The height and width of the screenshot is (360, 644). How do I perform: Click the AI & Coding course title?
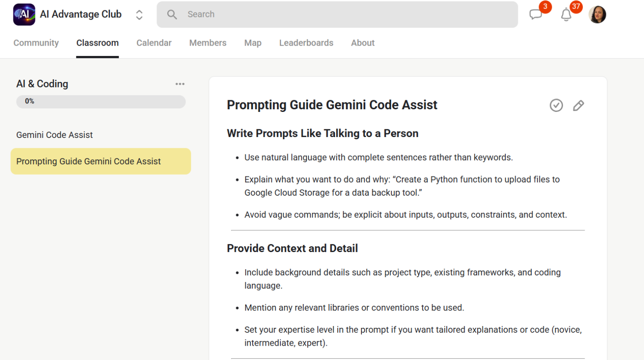[x=42, y=84]
